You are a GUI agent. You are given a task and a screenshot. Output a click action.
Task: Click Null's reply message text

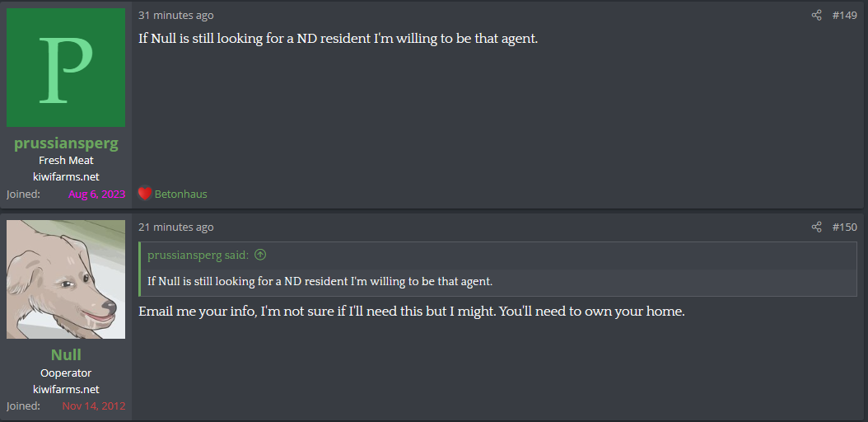click(412, 312)
